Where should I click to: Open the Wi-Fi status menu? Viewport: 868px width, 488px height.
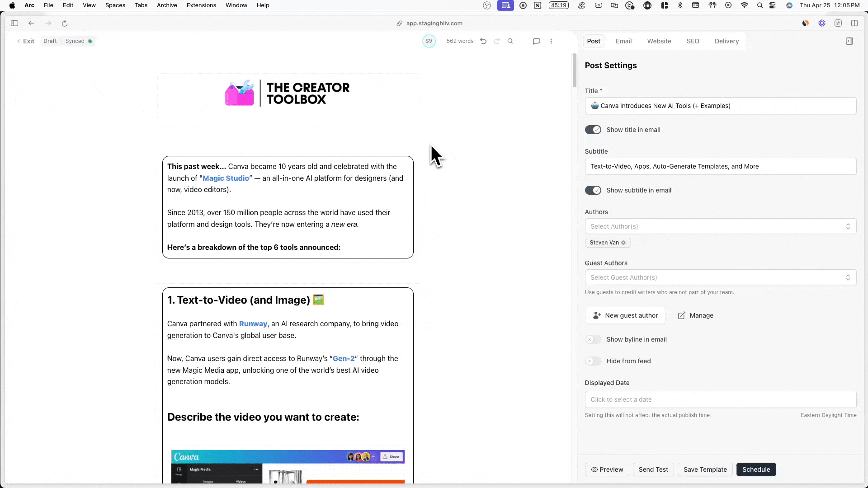[744, 5]
